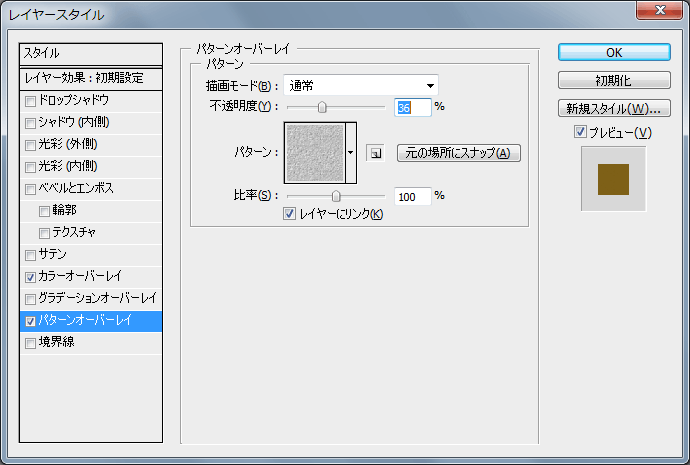Click the 比率 slider handle

click(x=336, y=196)
